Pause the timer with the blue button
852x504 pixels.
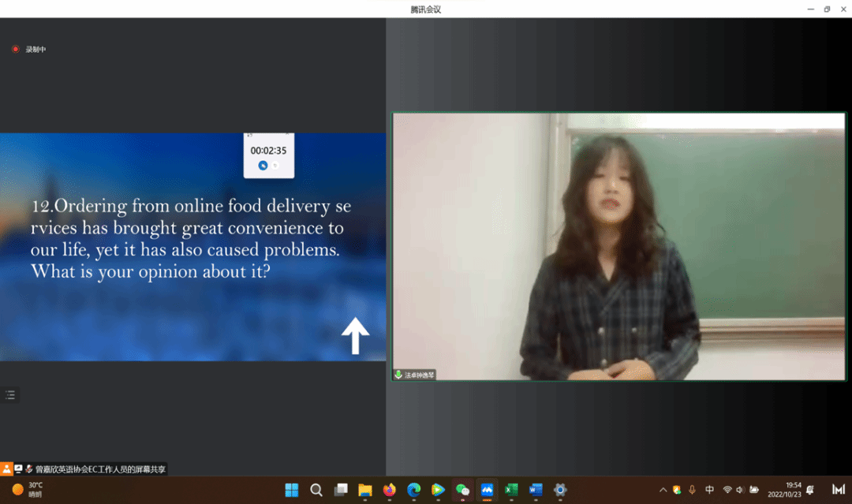tap(263, 166)
